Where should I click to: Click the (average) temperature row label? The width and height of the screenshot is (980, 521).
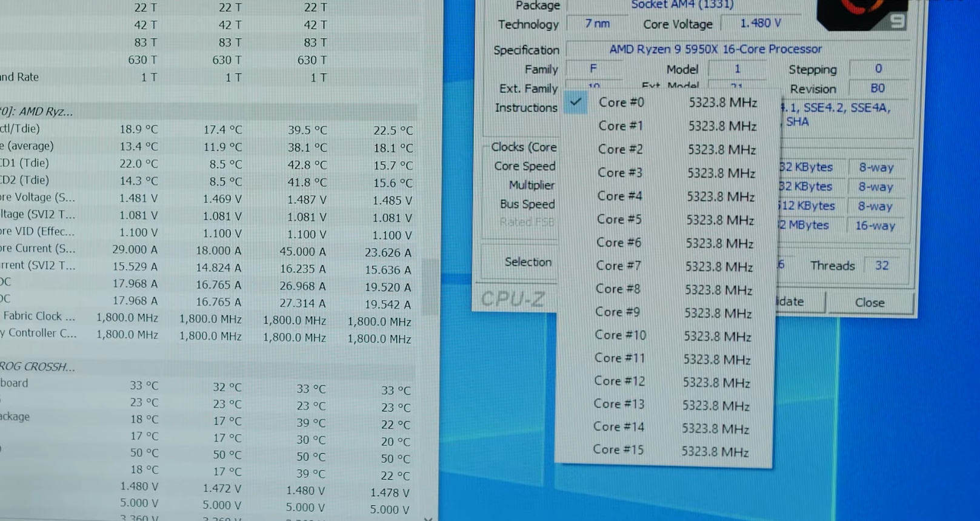(27, 146)
